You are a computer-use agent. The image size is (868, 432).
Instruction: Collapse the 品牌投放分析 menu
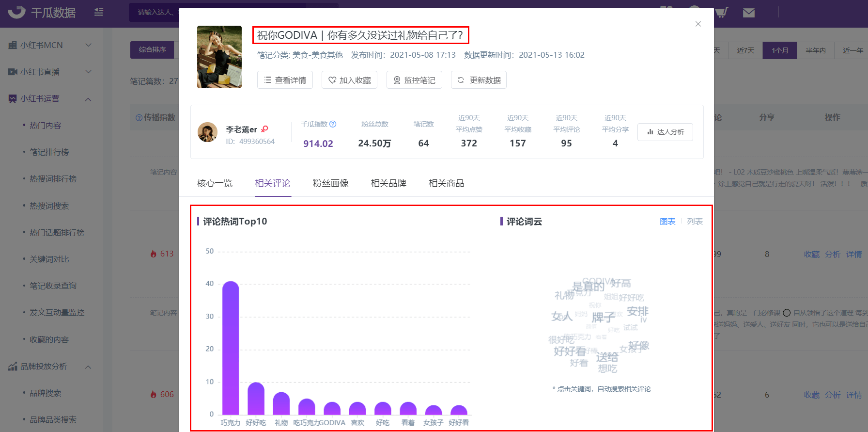50,367
